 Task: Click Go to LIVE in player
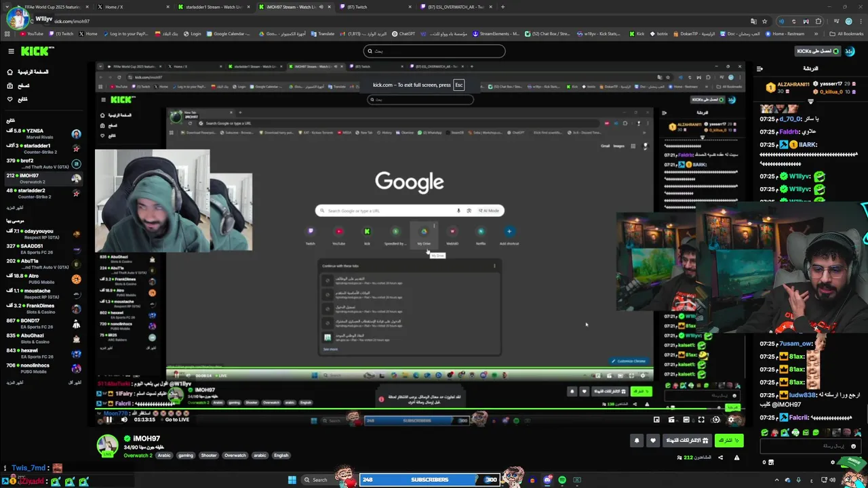174,420
